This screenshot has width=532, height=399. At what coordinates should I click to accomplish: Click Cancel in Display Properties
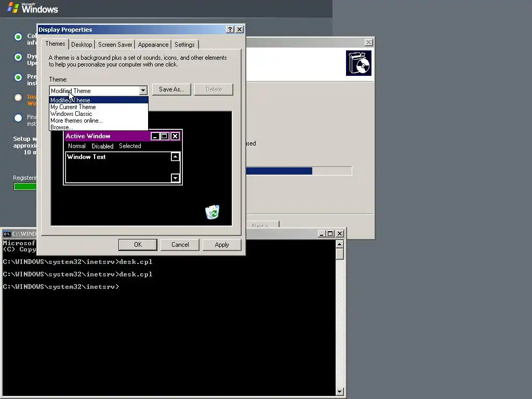click(180, 245)
